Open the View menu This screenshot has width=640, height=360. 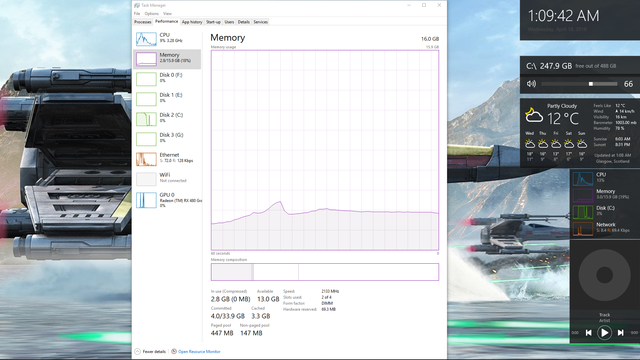click(x=167, y=13)
